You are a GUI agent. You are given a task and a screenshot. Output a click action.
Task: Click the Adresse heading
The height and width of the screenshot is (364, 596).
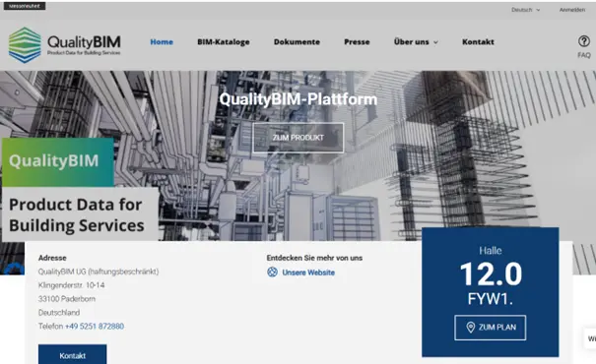click(52, 258)
